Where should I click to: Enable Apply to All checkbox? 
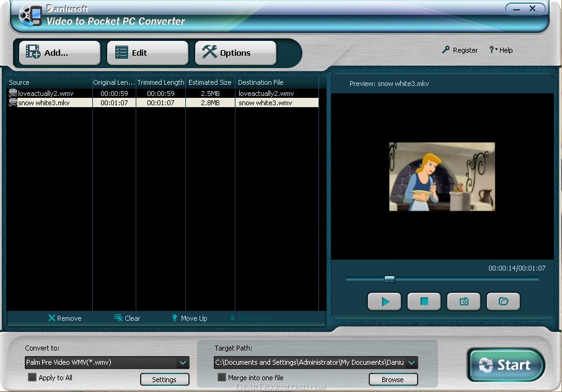coord(32,377)
